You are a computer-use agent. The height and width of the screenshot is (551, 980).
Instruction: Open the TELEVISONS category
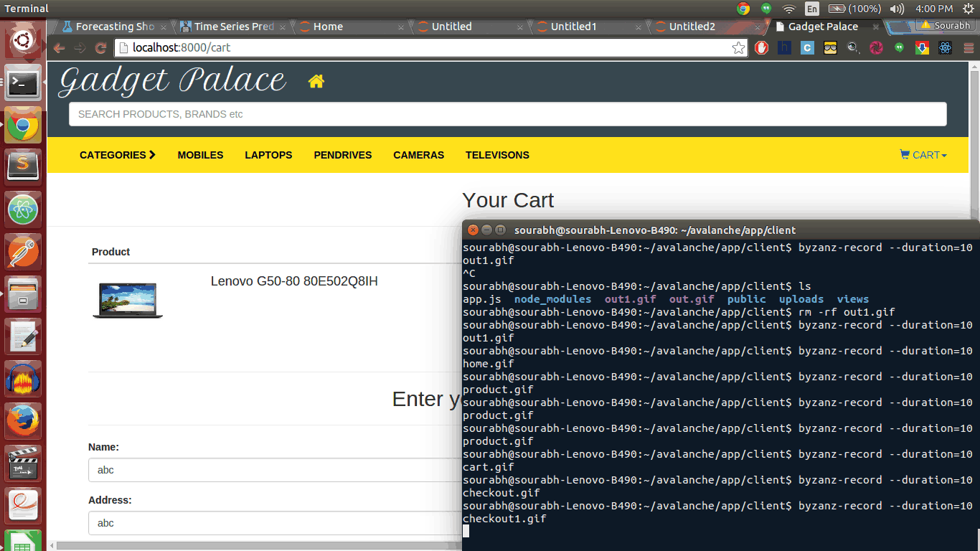click(x=497, y=155)
